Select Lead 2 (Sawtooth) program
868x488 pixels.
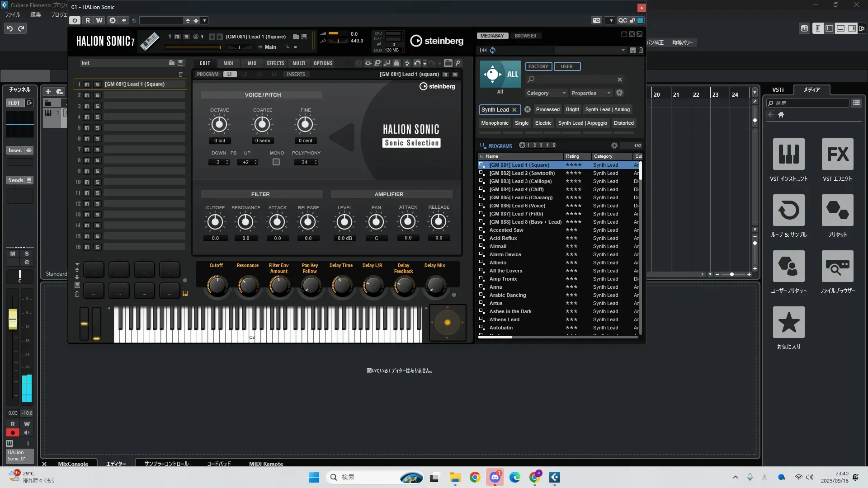click(x=522, y=173)
